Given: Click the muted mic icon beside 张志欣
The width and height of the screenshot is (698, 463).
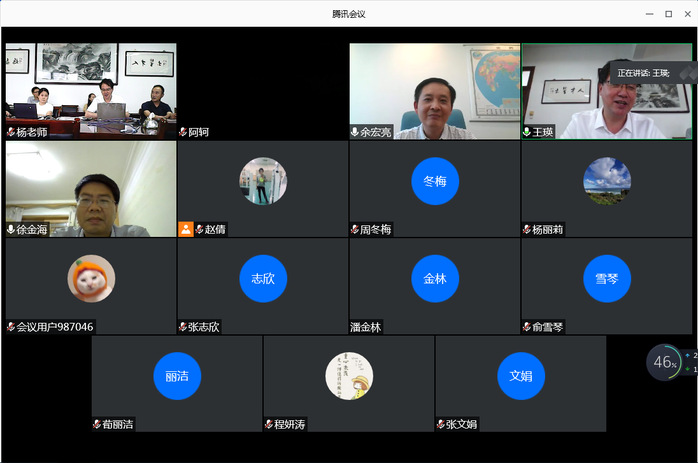Looking at the screenshot, I should 183,327.
